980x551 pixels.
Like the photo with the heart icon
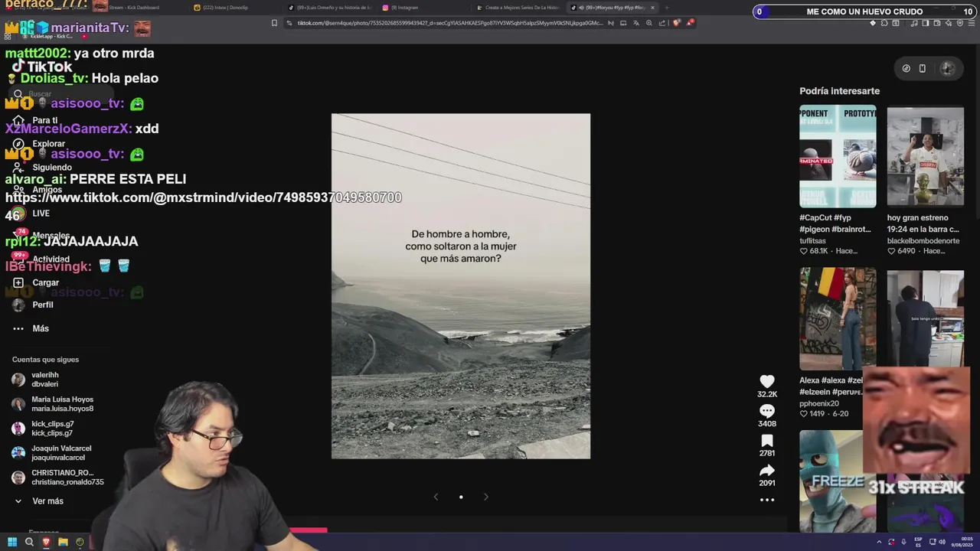coord(767,381)
